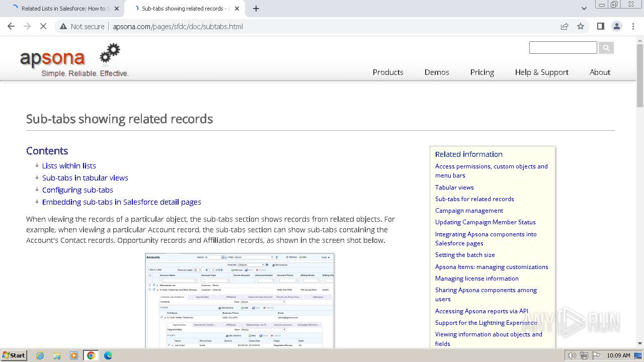Open the Chrome three-dot menu
Viewport: 644px width, 362px height.
click(x=633, y=26)
